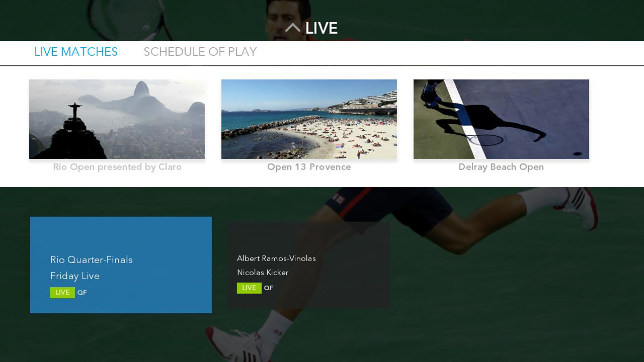Select the Rio Open Christ statue thumbnail
Viewport: 644px width, 362px height.
(x=117, y=119)
